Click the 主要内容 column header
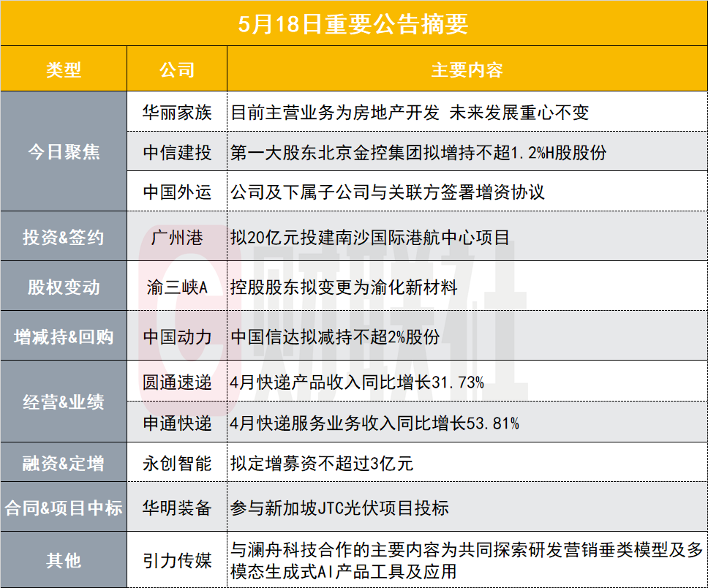The height and width of the screenshot is (588, 708). 467,70
